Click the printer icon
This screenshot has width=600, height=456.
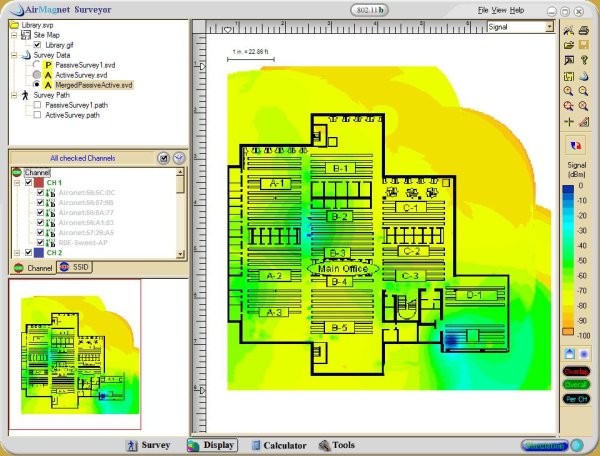pyautogui.click(x=584, y=30)
